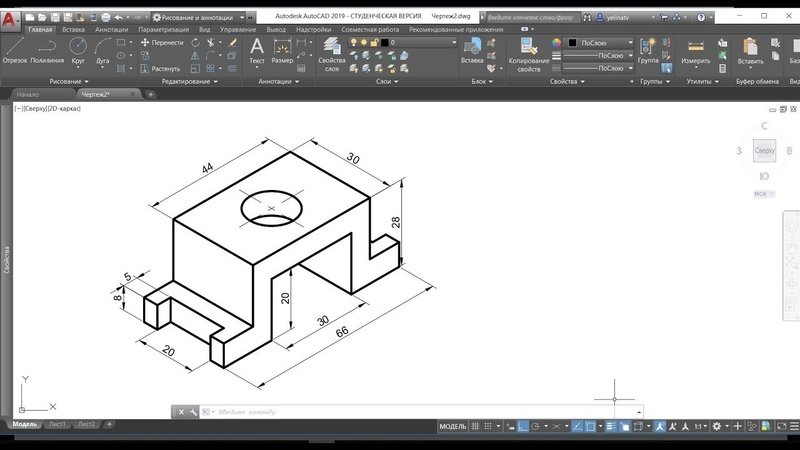This screenshot has height=450, width=800.
Task: Click the Растянуть stretch button
Action: point(160,68)
